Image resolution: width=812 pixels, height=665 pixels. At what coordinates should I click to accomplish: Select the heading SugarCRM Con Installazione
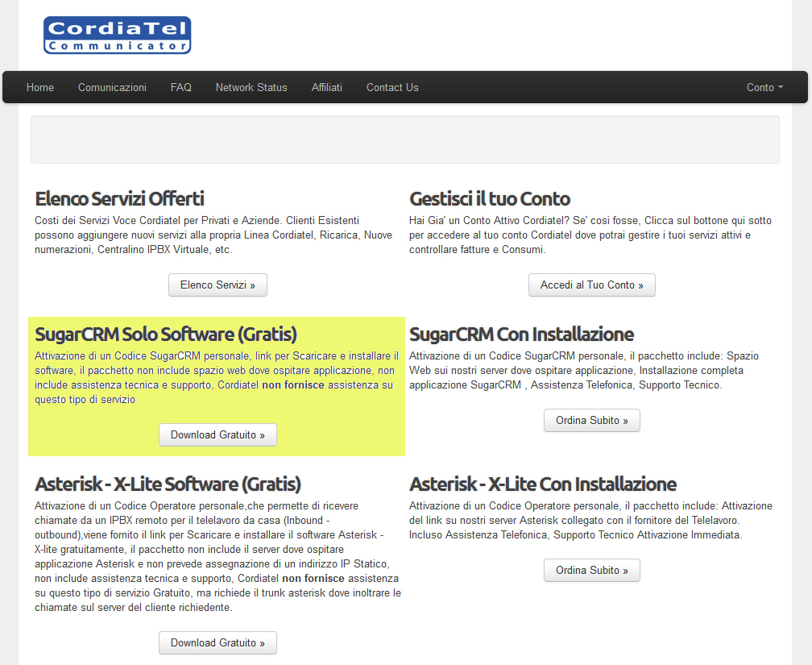pos(521,335)
